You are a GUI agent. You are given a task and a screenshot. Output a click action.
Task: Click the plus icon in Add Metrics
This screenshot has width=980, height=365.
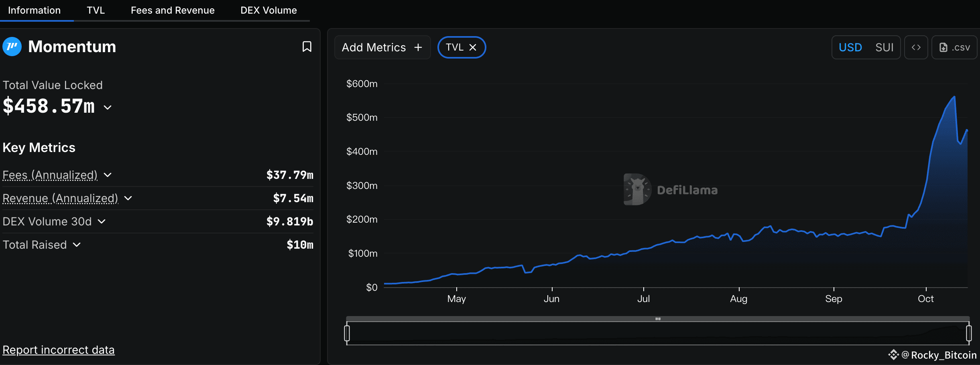click(418, 47)
